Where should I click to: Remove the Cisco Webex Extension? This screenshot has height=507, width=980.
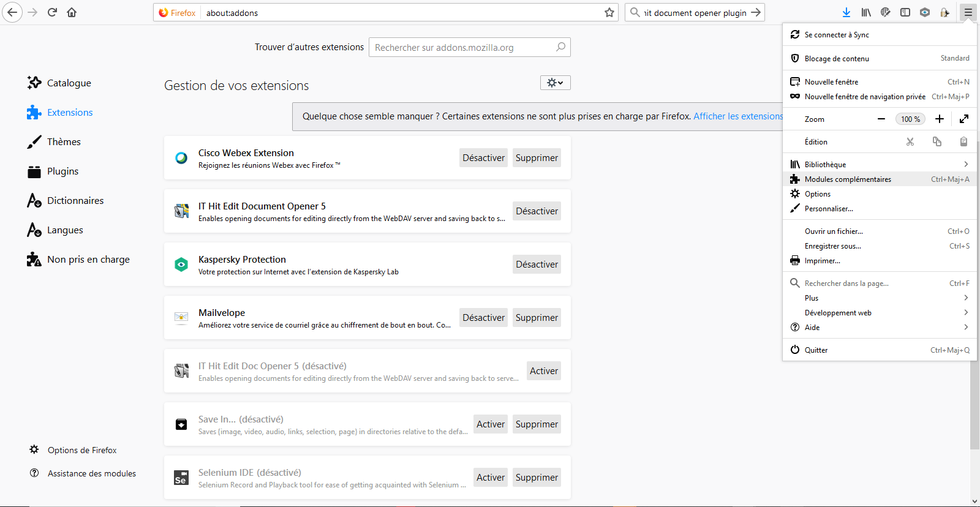coord(537,158)
